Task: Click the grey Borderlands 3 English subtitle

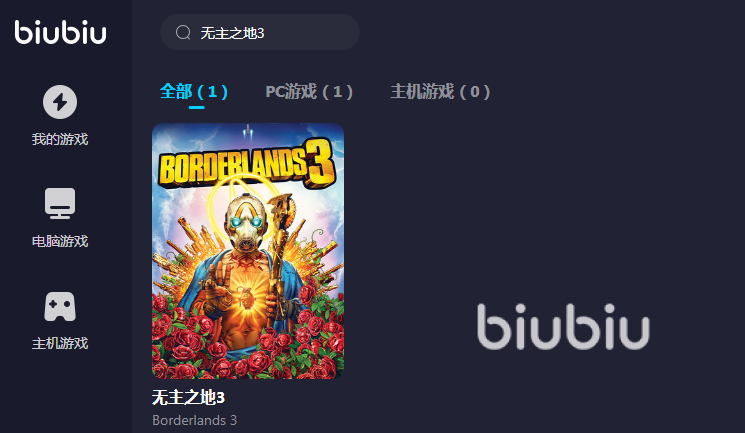Action: [194, 421]
